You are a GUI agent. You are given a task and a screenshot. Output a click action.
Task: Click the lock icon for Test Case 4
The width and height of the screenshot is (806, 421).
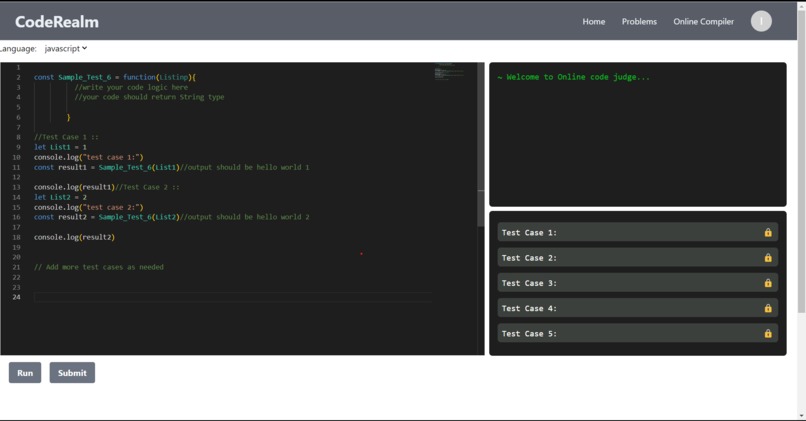[768, 308]
